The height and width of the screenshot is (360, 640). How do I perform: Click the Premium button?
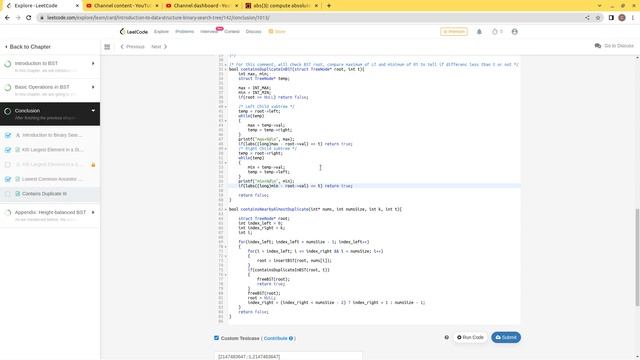point(454,31)
